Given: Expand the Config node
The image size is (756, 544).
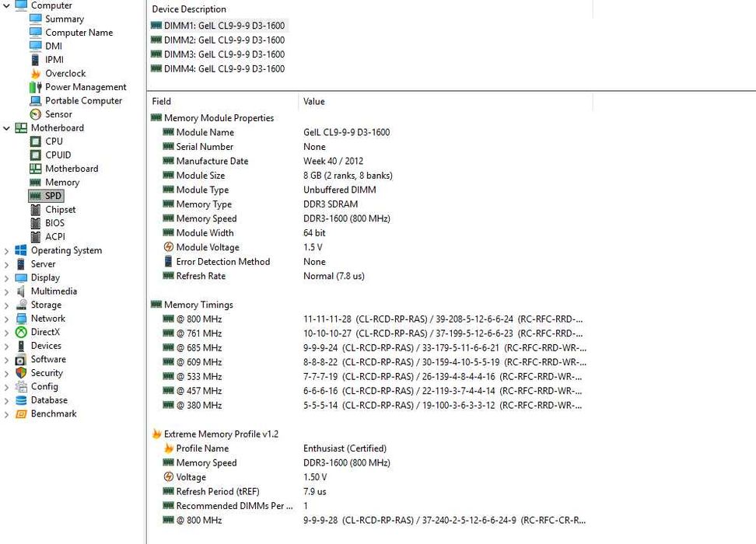Looking at the screenshot, I should (x=6, y=387).
